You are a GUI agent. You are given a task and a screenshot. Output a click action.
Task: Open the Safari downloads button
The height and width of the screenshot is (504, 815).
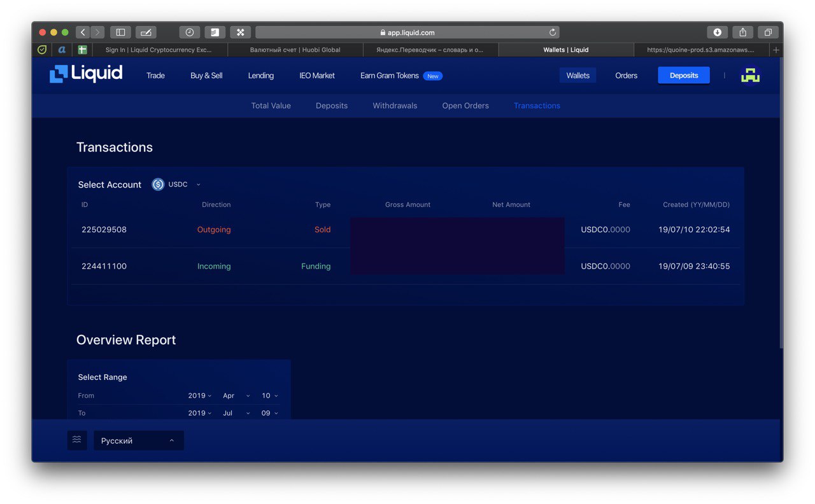tap(718, 32)
